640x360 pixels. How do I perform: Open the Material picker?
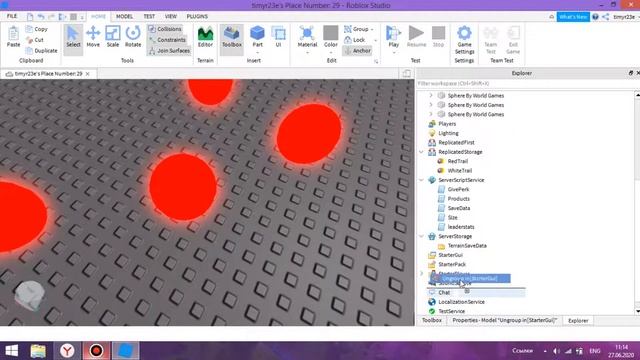[x=307, y=36]
